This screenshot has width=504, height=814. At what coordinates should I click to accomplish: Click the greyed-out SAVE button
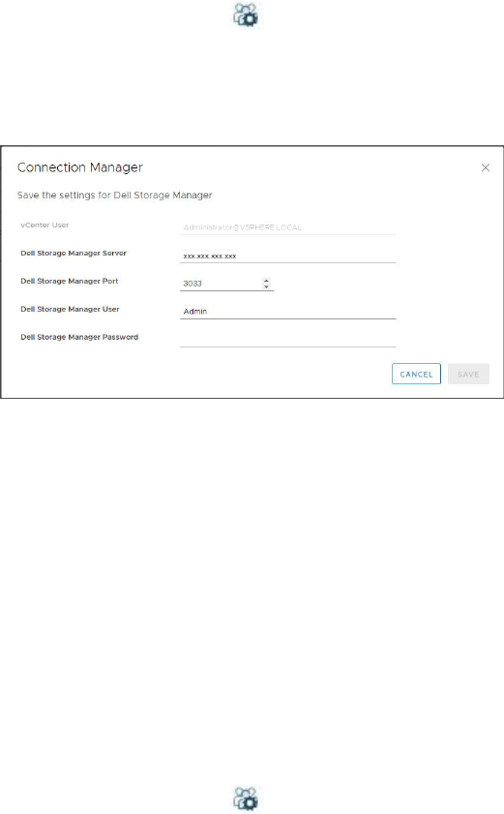click(x=468, y=374)
